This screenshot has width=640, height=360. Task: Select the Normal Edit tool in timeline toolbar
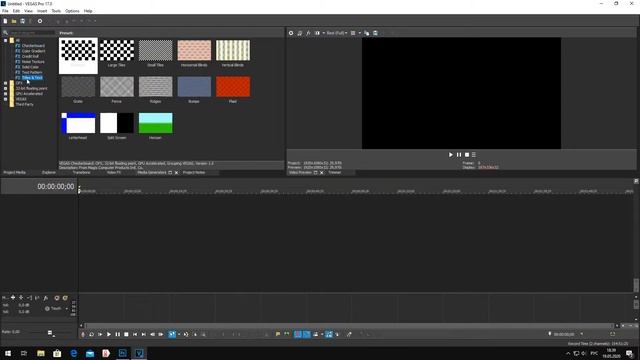pyautogui.click(x=172, y=334)
